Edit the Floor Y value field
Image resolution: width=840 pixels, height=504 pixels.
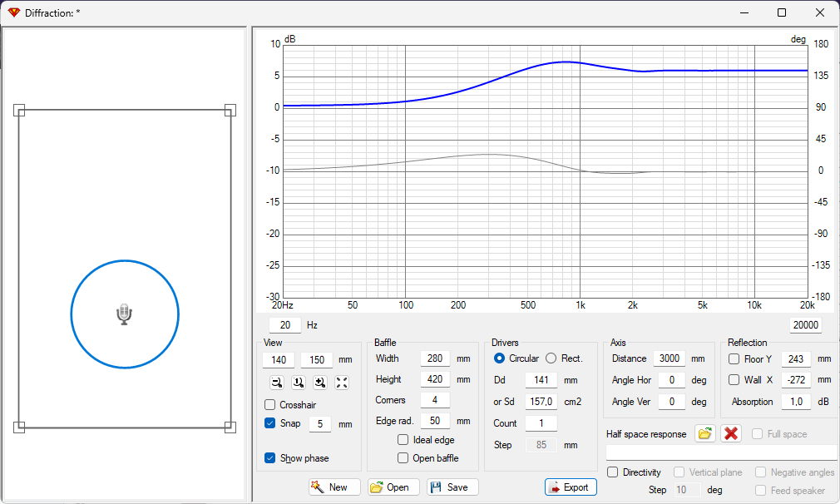(x=796, y=358)
